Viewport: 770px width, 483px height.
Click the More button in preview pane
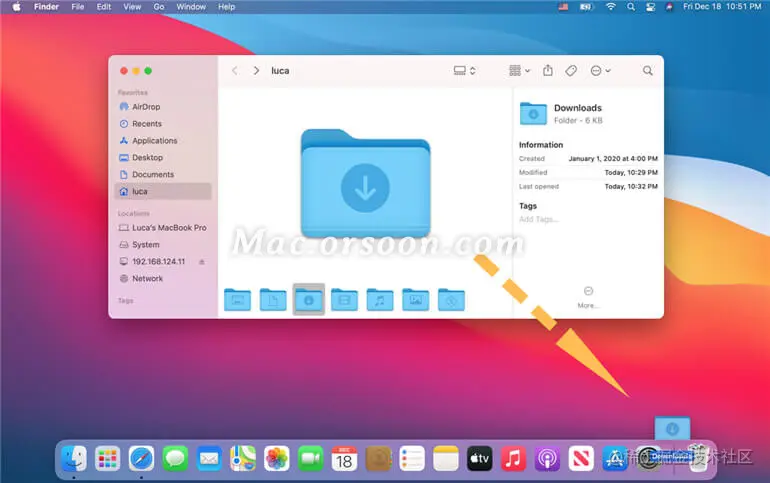[x=588, y=297]
